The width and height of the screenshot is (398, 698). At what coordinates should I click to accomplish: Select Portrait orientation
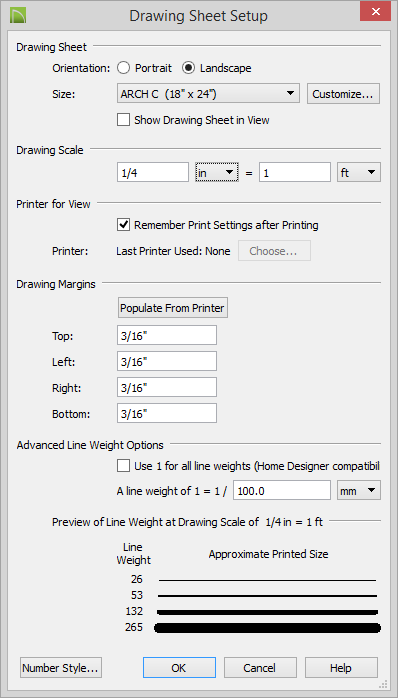pyautogui.click(x=123, y=68)
